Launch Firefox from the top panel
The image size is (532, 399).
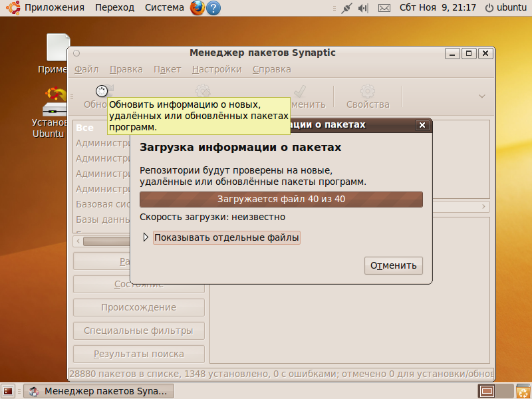[196, 8]
